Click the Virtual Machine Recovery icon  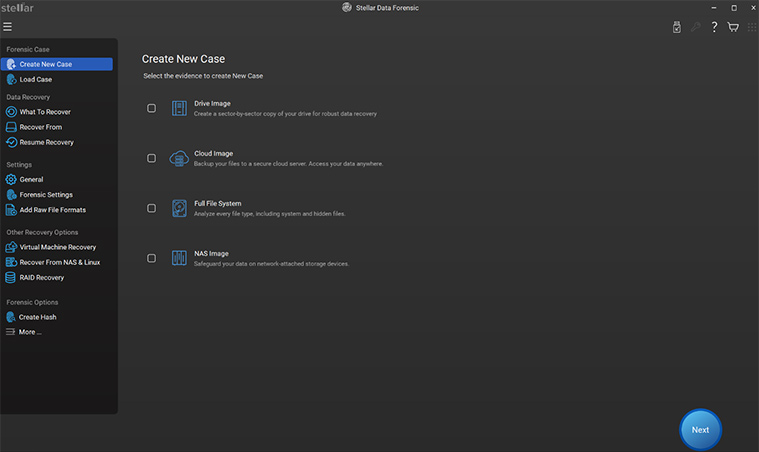click(x=11, y=247)
